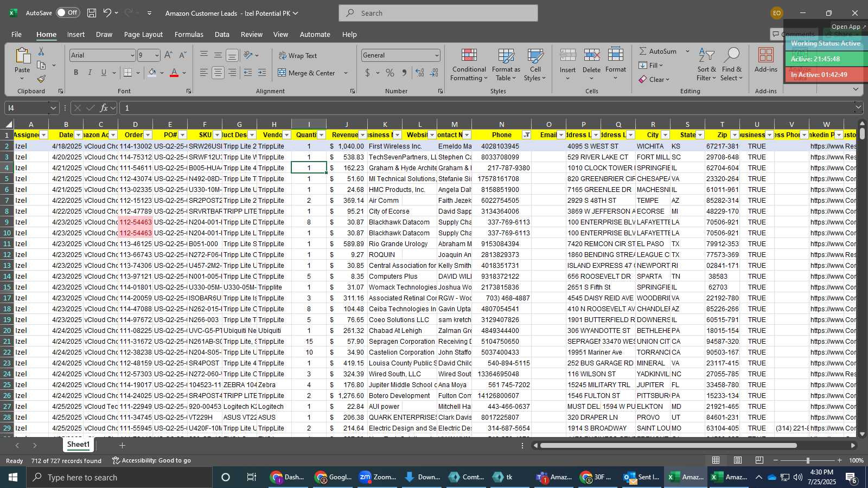Click the zoom slider handle
This screenshot has width=868, height=488.
(x=808, y=460)
